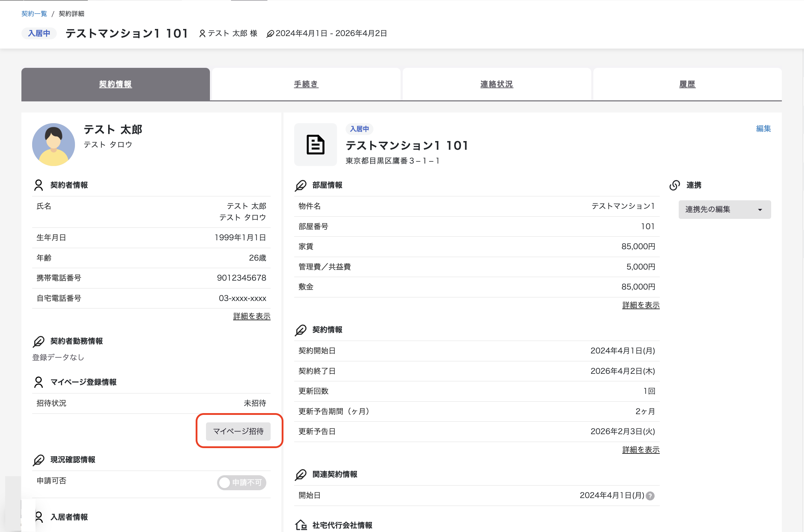Viewport: 804px width, 532px height.
Task: Click phone number 9012345678
Action: point(242,278)
